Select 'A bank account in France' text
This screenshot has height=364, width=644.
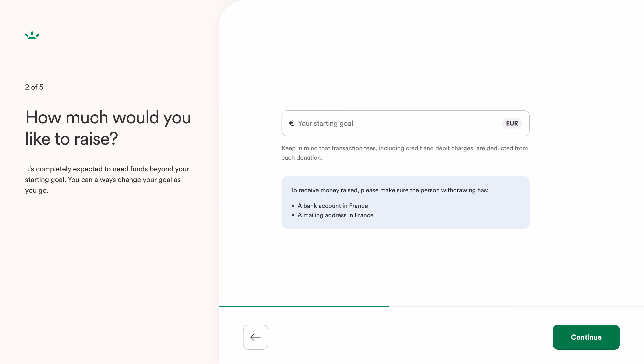(333, 206)
